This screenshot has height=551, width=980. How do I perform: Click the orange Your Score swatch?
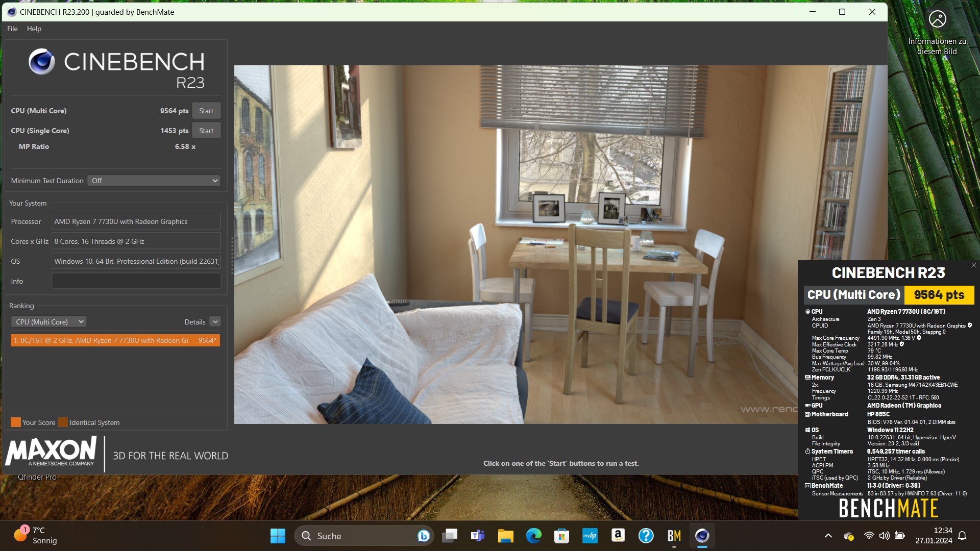(16, 422)
